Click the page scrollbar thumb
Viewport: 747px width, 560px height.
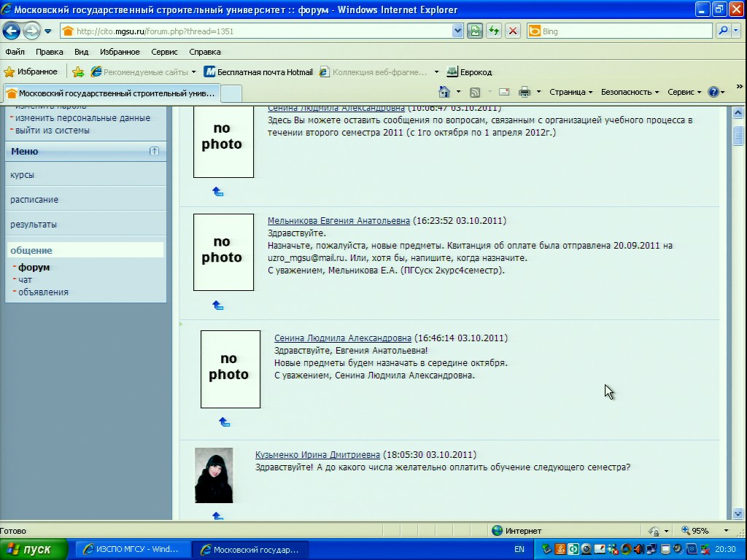pos(738,136)
